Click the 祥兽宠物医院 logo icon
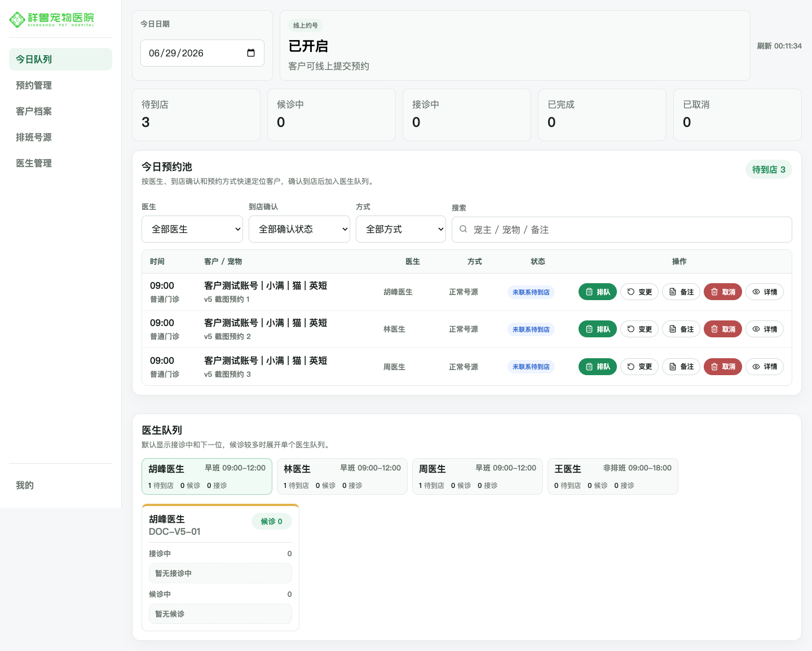This screenshot has width=812, height=651. pyautogui.click(x=17, y=20)
